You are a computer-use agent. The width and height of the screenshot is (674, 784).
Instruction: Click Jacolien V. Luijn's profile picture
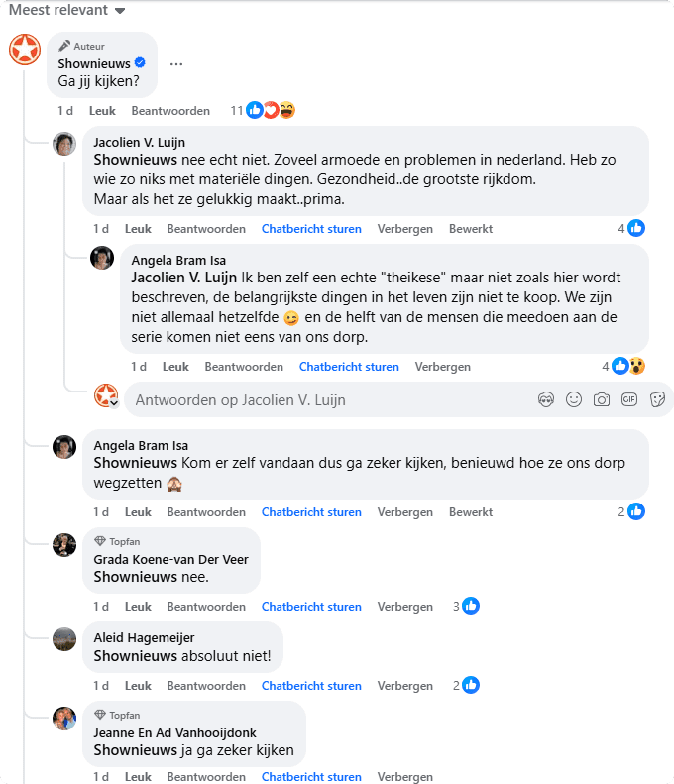64,144
